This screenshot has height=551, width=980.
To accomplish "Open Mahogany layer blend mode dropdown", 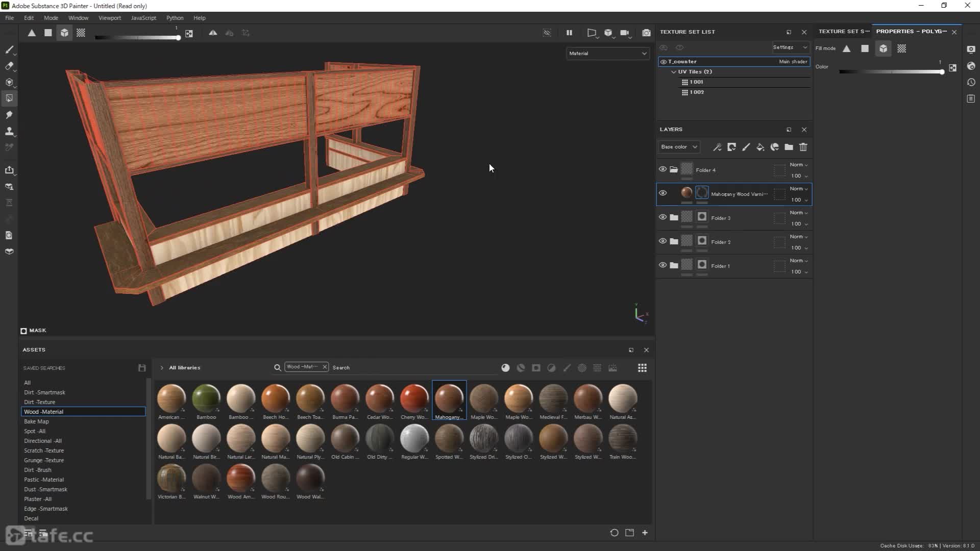I will 799,189.
